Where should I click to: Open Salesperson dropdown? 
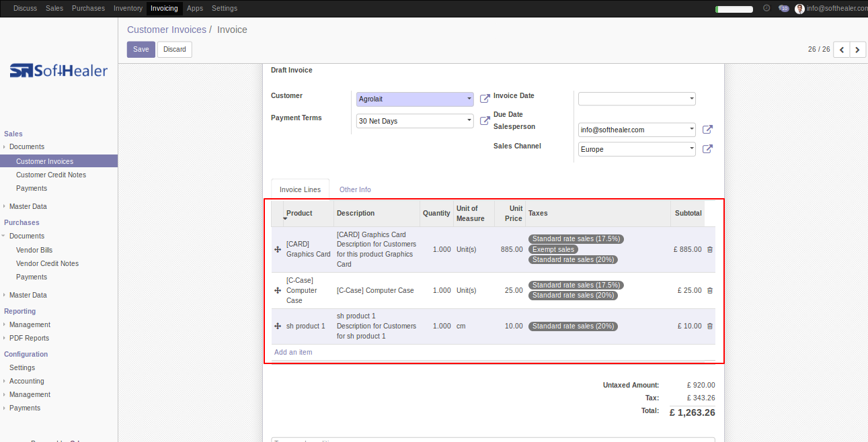coord(637,130)
